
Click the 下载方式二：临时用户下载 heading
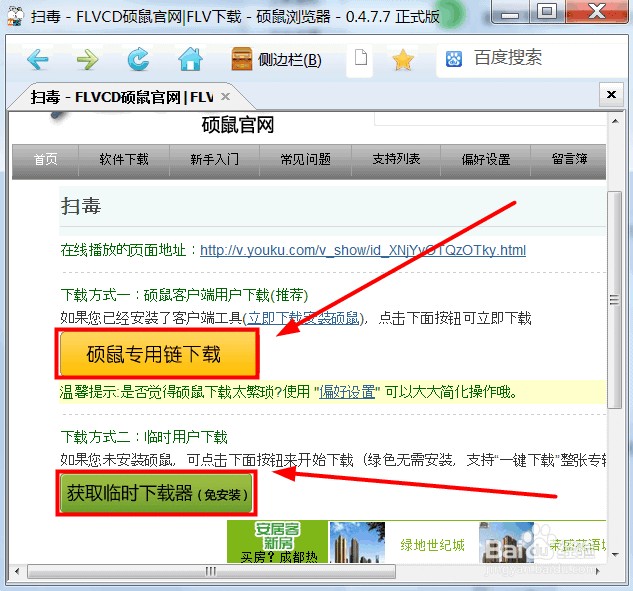[x=144, y=437]
